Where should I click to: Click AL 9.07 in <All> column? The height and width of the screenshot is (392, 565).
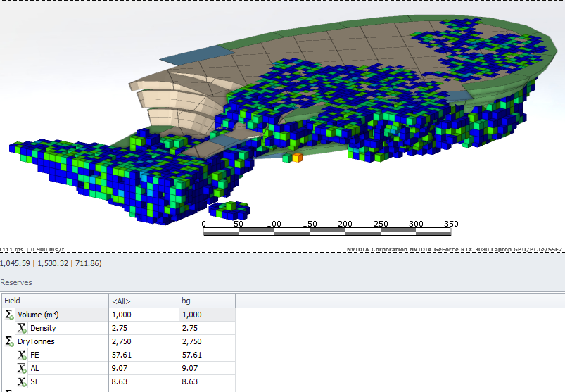(144, 368)
